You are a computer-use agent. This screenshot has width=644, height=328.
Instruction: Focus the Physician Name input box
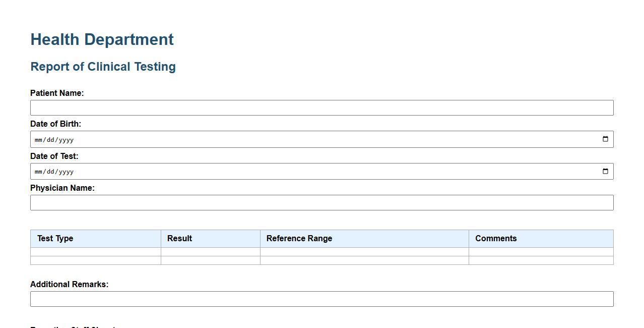(x=321, y=203)
